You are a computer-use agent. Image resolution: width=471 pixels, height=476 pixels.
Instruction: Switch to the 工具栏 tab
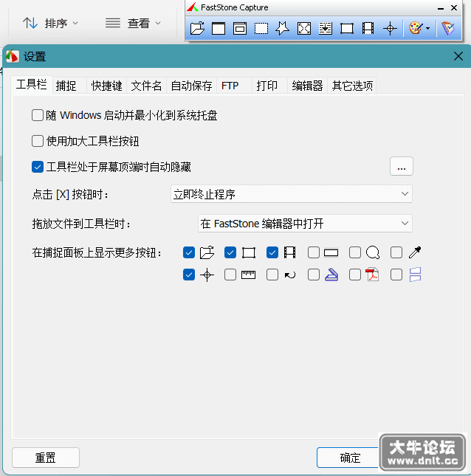pyautogui.click(x=32, y=85)
